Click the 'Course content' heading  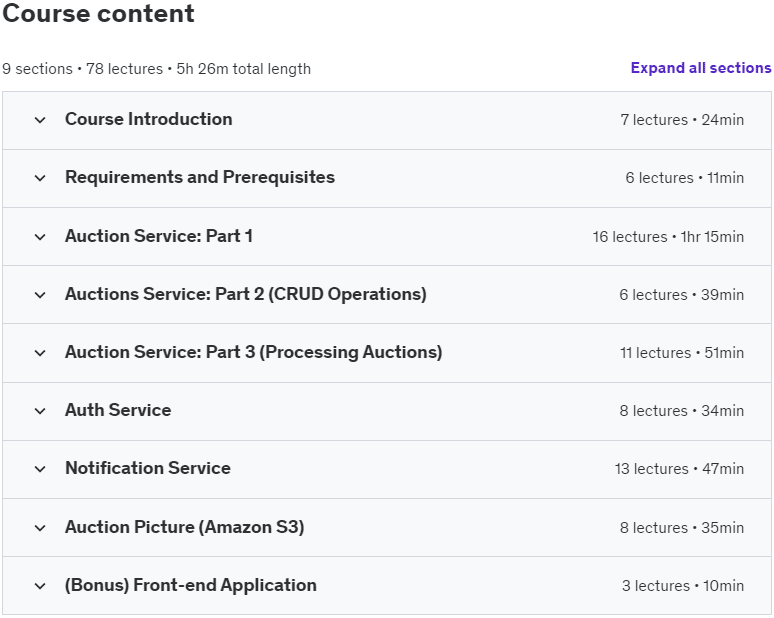coord(98,13)
